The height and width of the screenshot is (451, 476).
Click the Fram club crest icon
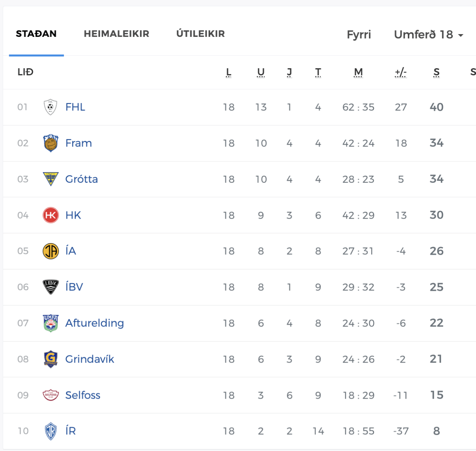50,143
